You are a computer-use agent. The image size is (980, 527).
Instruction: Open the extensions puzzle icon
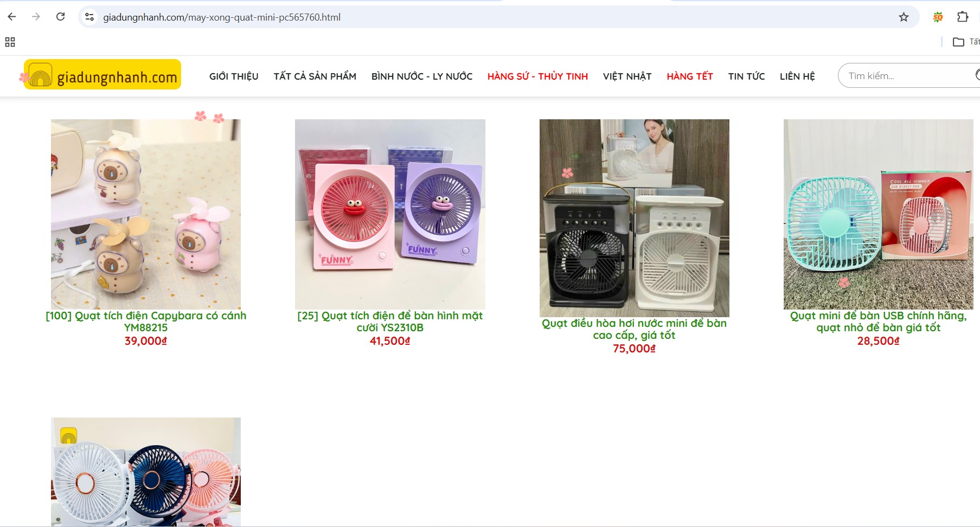click(x=963, y=17)
